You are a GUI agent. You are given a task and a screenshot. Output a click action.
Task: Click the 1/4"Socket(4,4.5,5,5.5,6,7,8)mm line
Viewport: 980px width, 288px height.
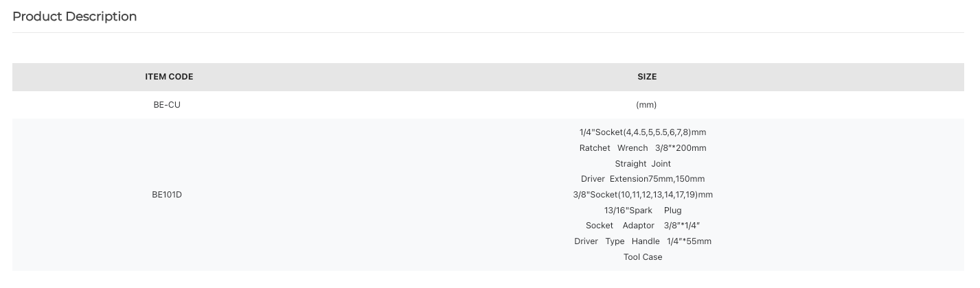click(643, 132)
